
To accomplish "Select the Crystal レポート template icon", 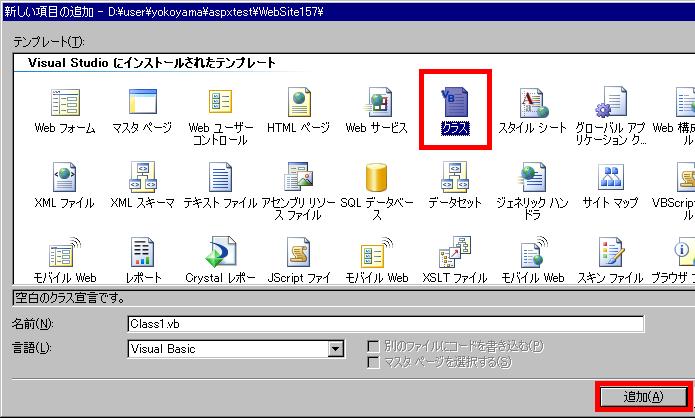I will coord(220,252).
